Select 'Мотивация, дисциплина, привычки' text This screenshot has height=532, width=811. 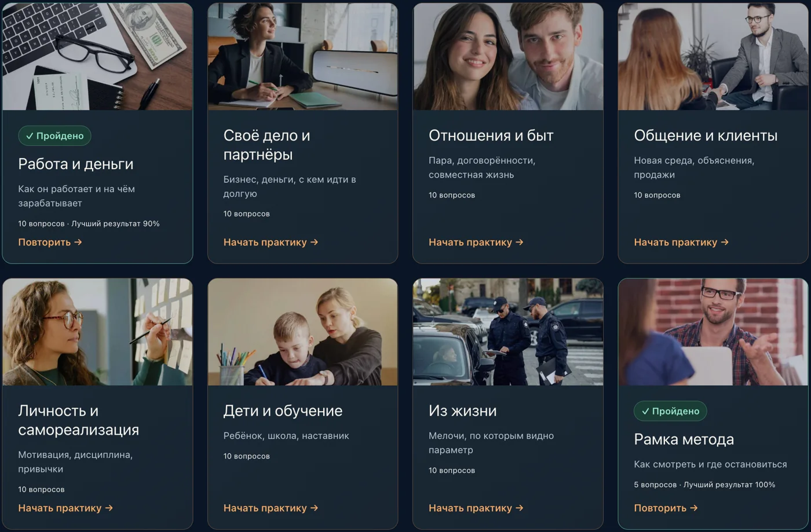coord(75,462)
